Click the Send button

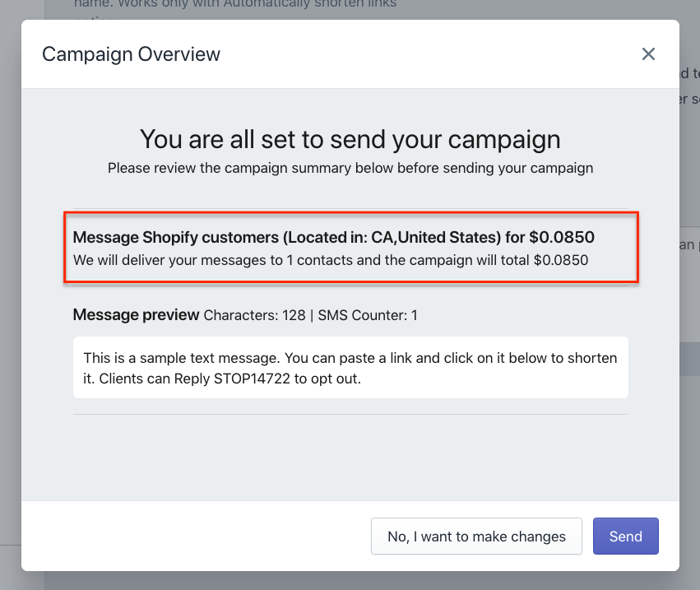(625, 536)
